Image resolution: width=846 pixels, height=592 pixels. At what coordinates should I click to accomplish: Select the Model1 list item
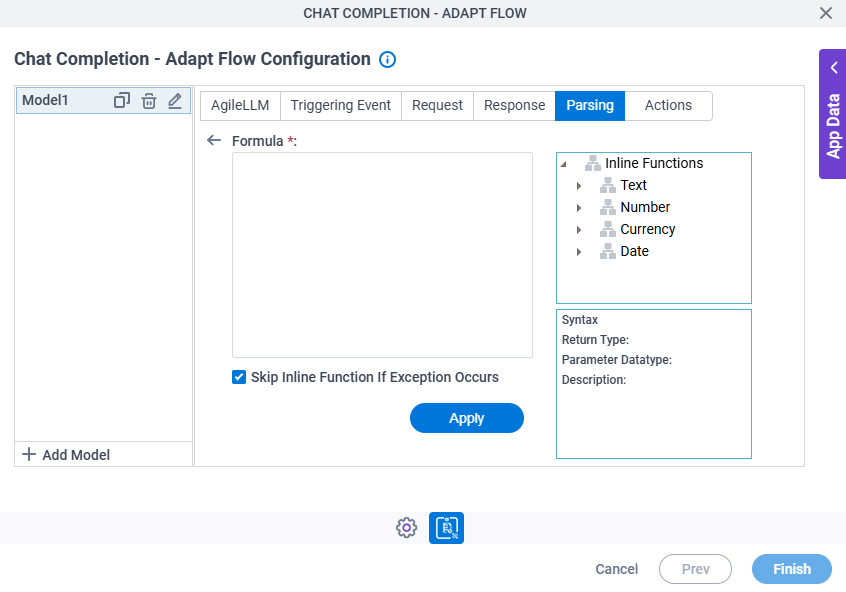[x=103, y=100]
